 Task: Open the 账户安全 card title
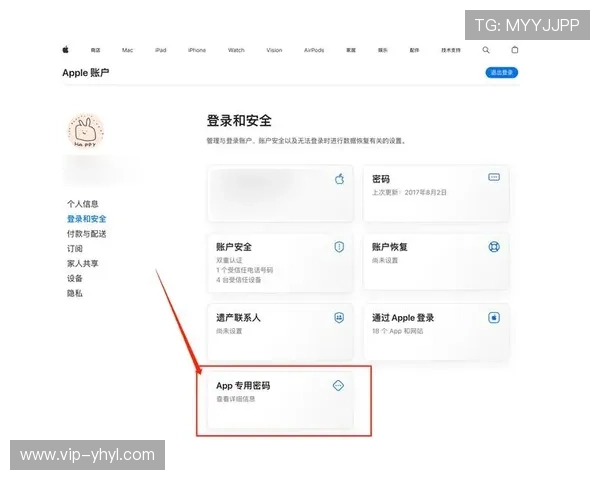[x=234, y=247]
